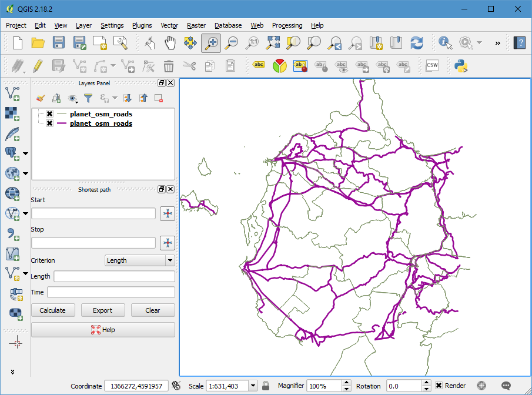532x395 pixels.
Task: Click Add Vector Layer icon
Action: click(12, 93)
